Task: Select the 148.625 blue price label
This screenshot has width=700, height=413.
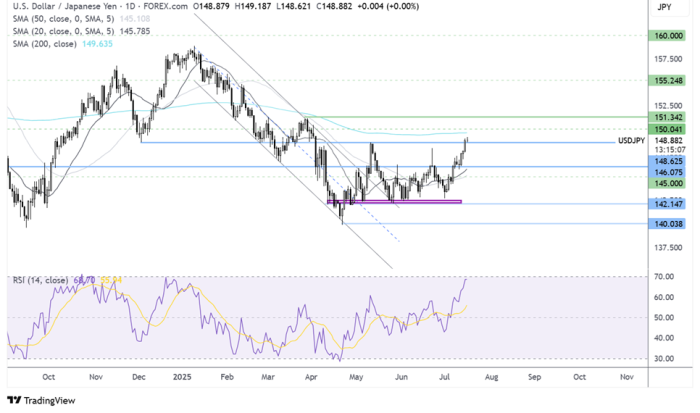Action: [667, 160]
